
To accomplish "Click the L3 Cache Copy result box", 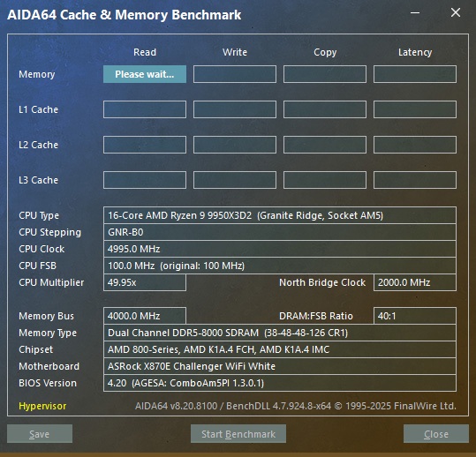I will tap(325, 180).
